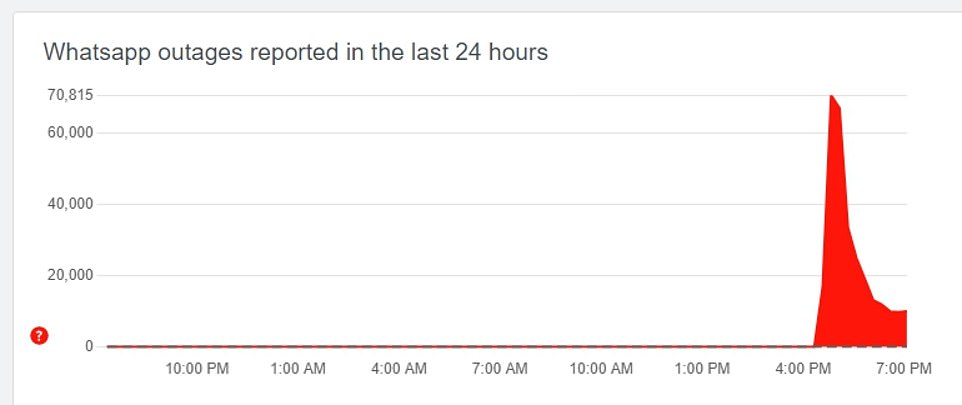The image size is (962, 405).
Task: Click the 60,000 horizontal gridline
Action: [x=450, y=133]
